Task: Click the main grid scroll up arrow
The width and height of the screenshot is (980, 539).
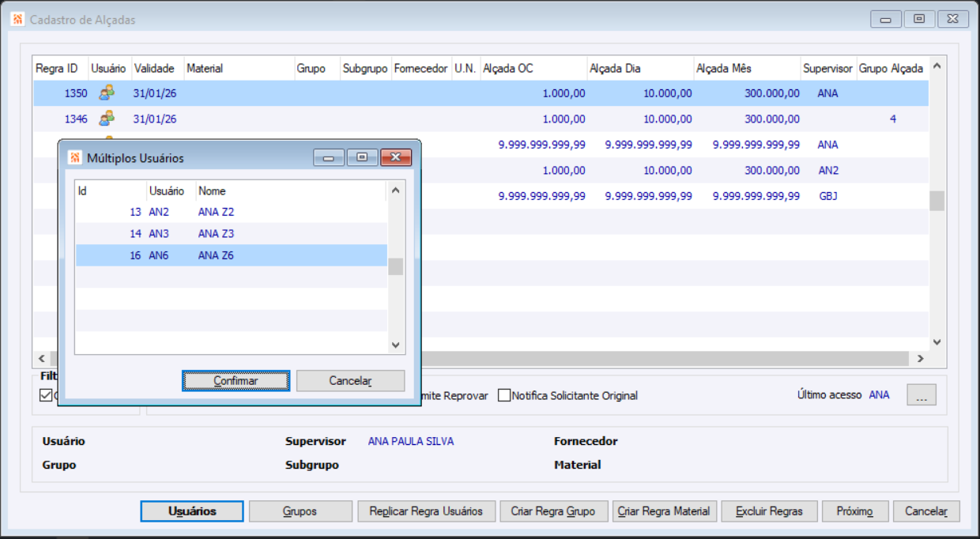Action: [937, 67]
